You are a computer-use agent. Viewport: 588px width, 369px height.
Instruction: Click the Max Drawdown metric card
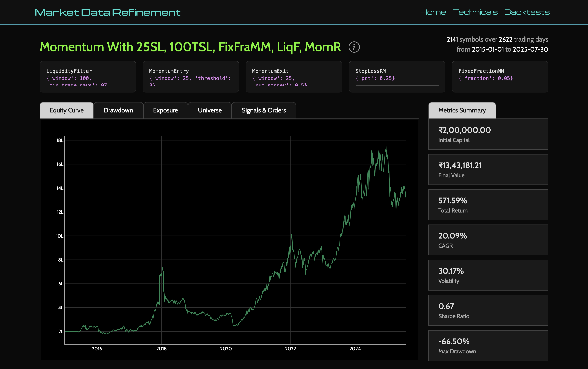click(488, 346)
